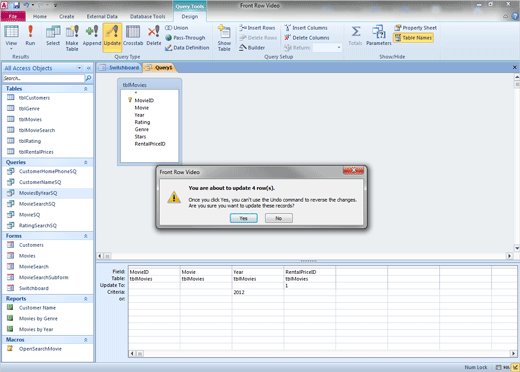This screenshot has height=372, width=520.
Task: Switch to the Database Tools tab
Action: tap(147, 16)
